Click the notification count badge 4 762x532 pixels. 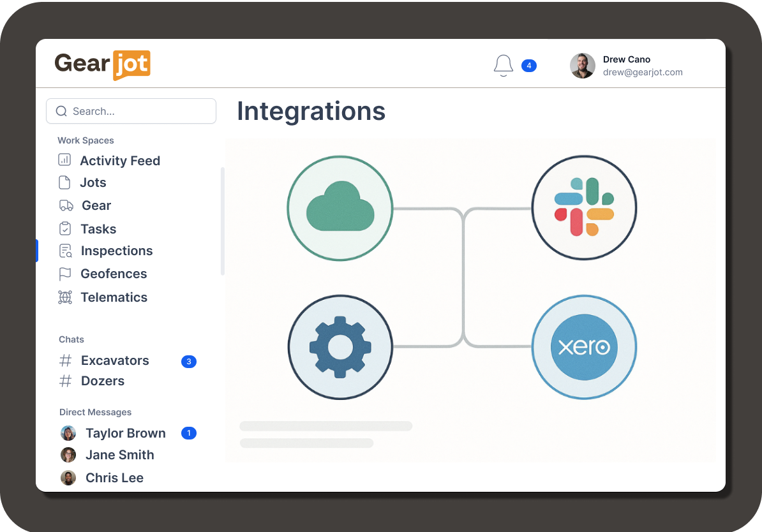pyautogui.click(x=528, y=66)
